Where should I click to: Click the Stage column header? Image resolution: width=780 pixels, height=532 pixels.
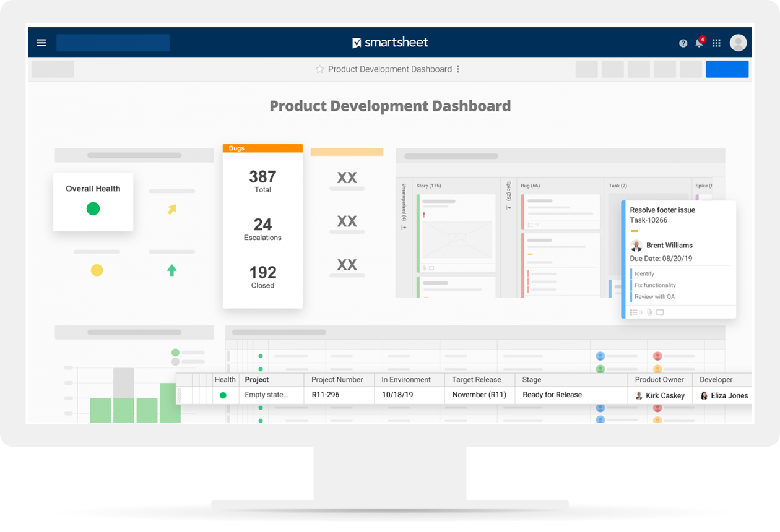pos(532,380)
